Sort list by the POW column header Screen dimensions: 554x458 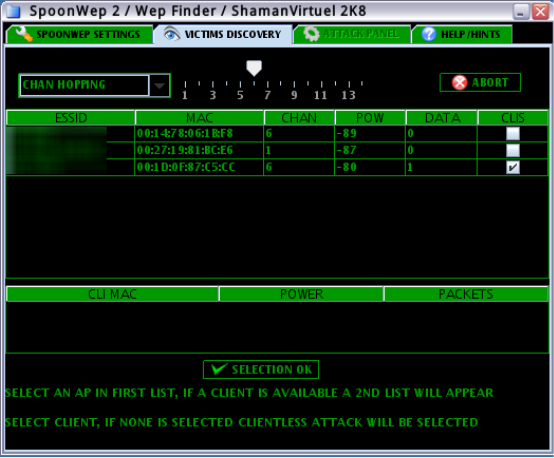click(370, 118)
